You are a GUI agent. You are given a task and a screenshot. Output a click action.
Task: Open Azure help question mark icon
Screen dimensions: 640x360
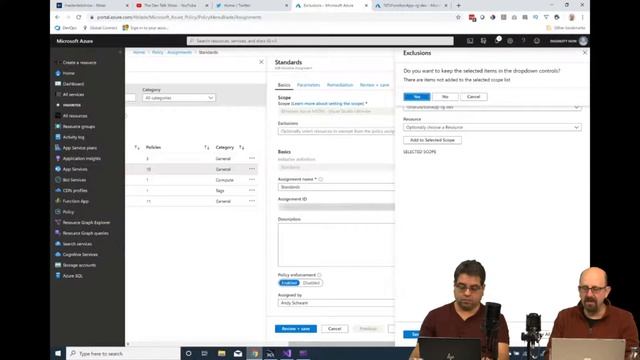(x=523, y=41)
